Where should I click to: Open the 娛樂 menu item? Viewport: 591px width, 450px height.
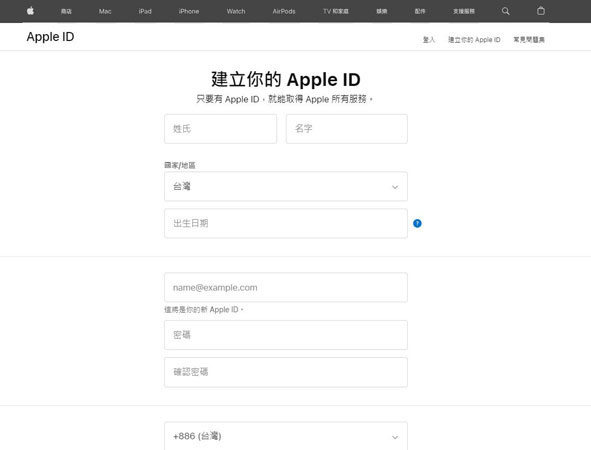(382, 11)
